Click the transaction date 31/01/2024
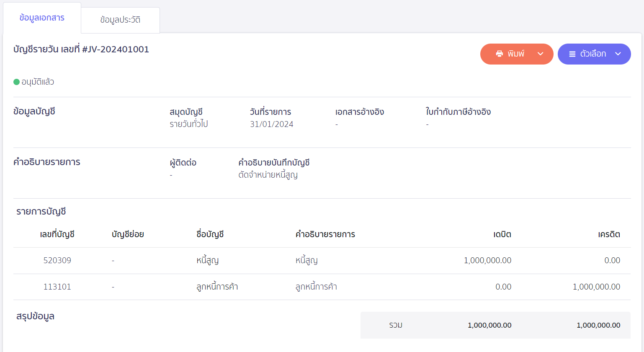The image size is (644, 352). (x=272, y=124)
